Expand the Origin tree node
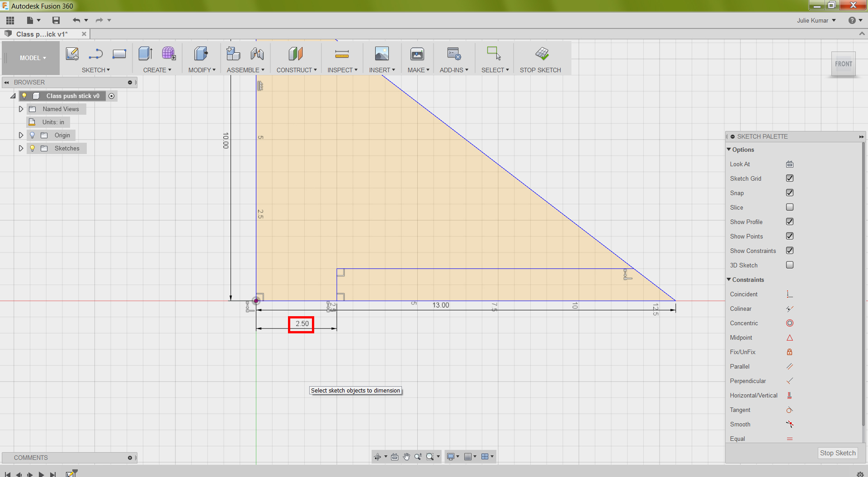Screen dimensions: 868x477 (21, 135)
